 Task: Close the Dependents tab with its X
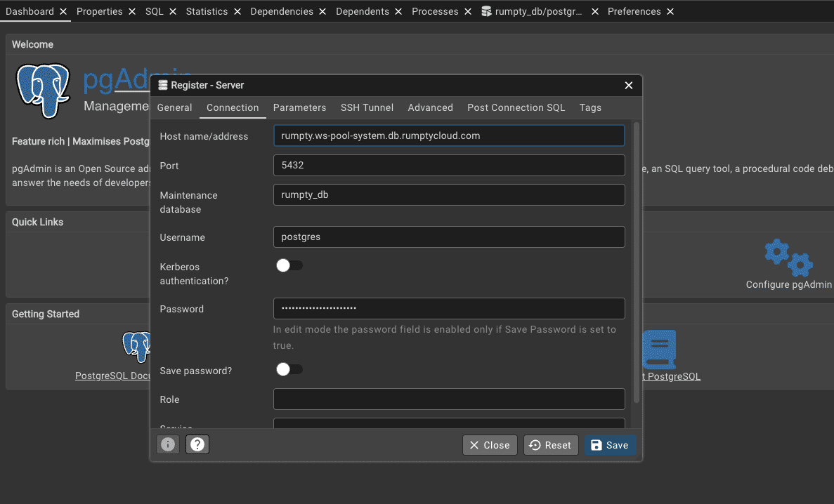click(x=398, y=12)
